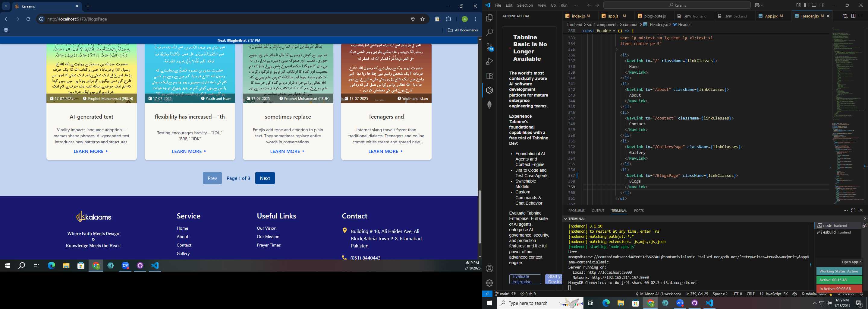The width and height of the screenshot is (868, 309).
Task: Open Extensions view in activity bar
Action: pos(489,76)
